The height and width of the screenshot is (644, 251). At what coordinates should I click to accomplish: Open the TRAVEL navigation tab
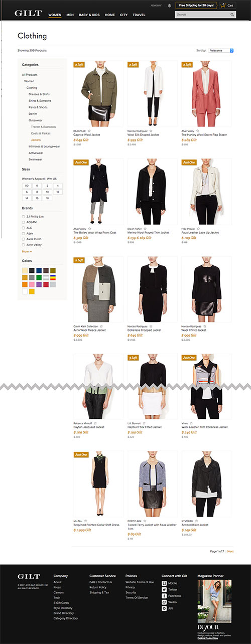(x=139, y=15)
